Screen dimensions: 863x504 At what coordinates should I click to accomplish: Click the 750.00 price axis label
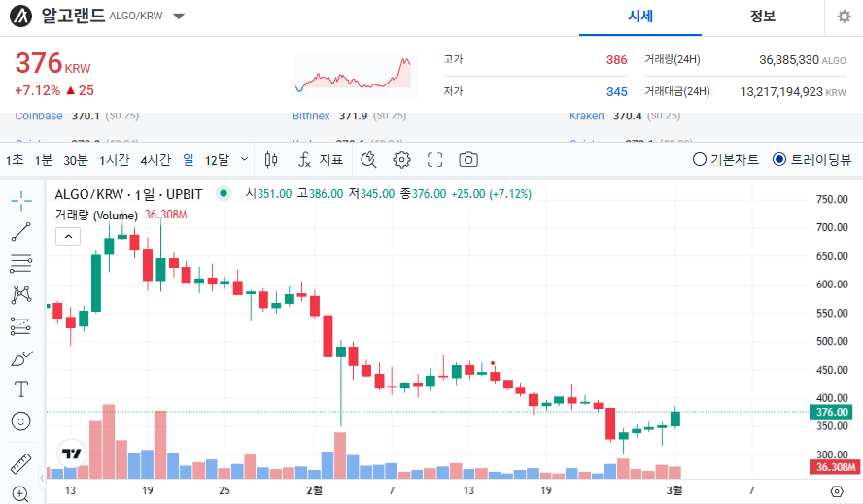click(832, 199)
